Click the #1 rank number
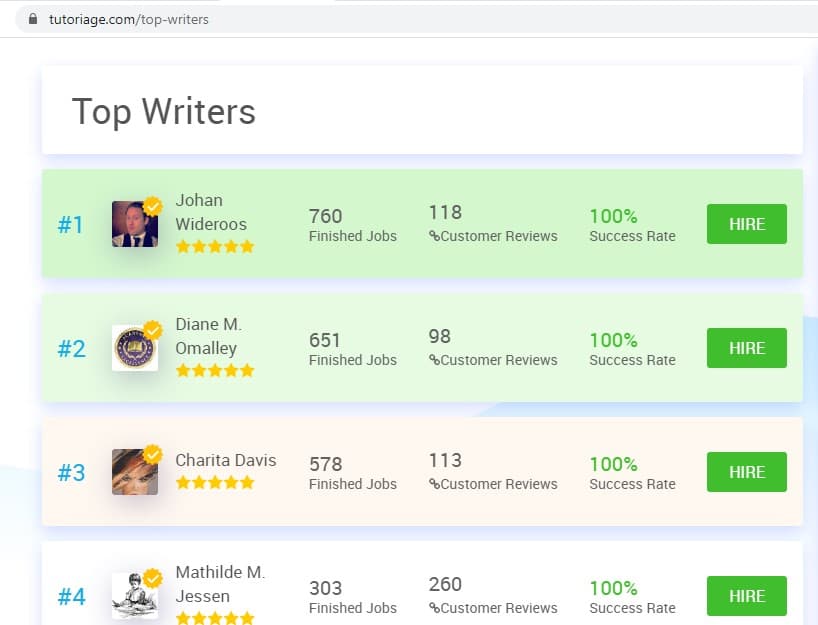818x625 pixels. 70,225
